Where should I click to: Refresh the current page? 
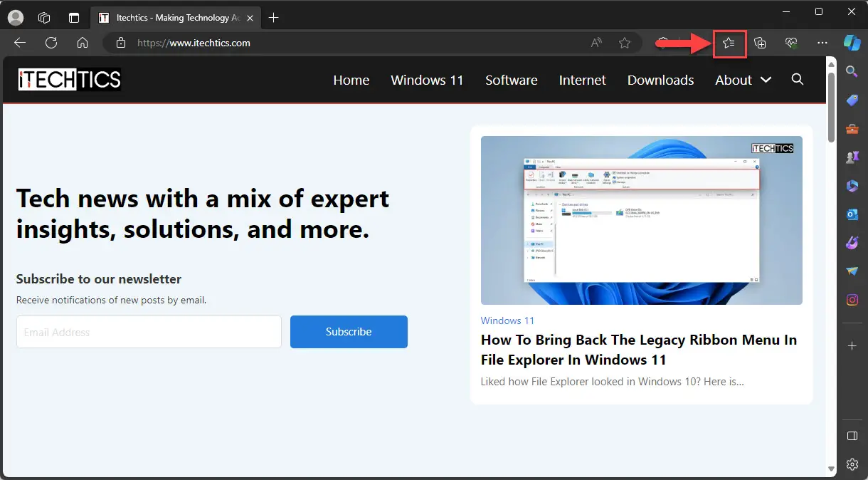(51, 43)
